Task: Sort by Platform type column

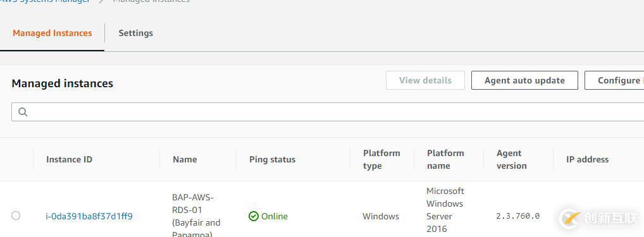Action: coord(381,159)
